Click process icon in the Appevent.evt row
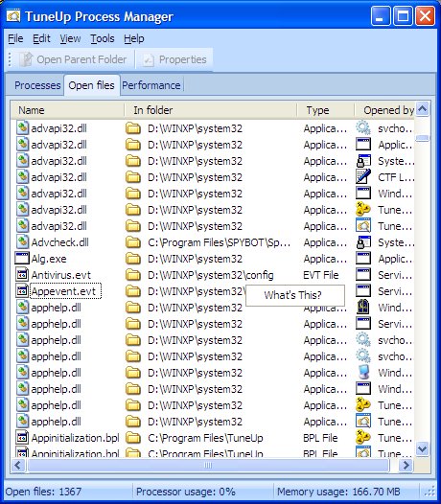The height and width of the screenshot is (504, 441). click(363, 291)
